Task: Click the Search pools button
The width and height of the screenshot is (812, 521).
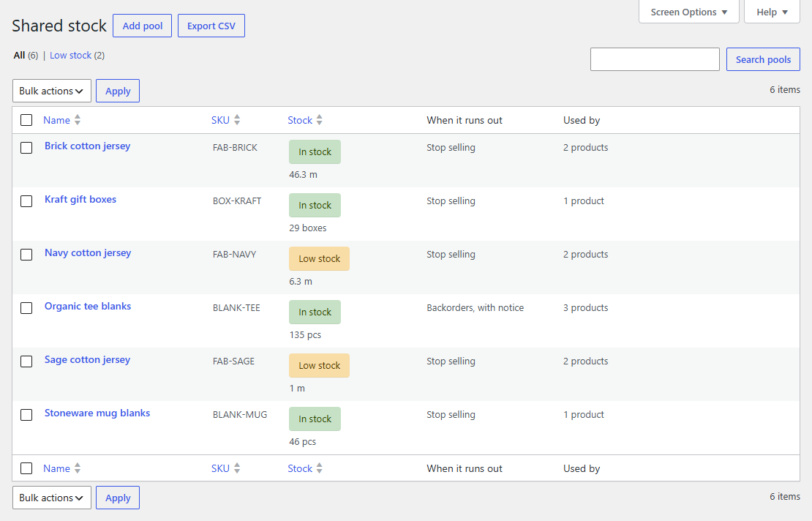Action: [x=763, y=59]
